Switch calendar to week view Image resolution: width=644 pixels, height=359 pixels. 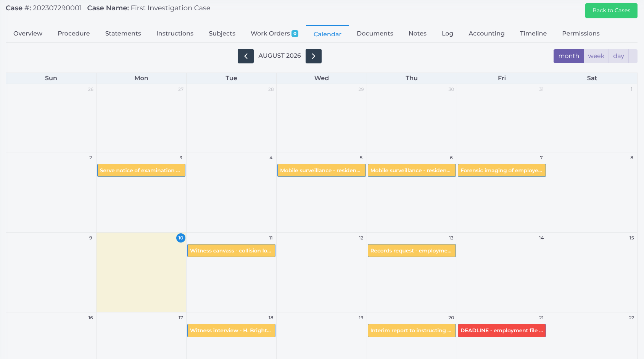(x=596, y=56)
